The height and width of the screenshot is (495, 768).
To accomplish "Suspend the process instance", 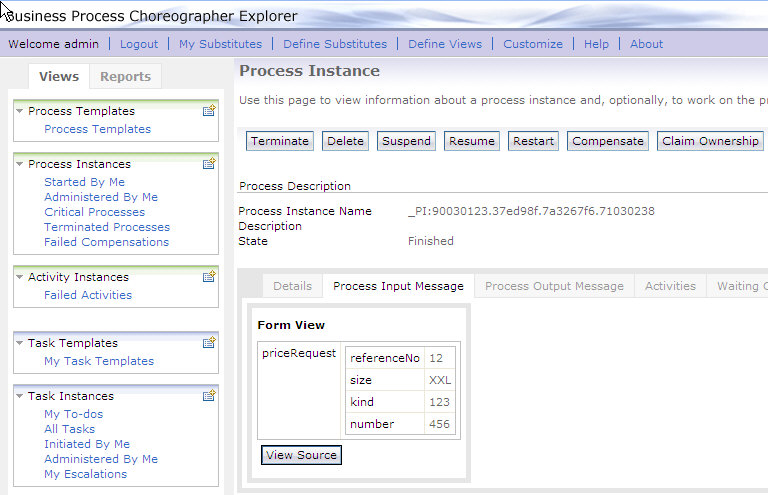I will point(406,141).
